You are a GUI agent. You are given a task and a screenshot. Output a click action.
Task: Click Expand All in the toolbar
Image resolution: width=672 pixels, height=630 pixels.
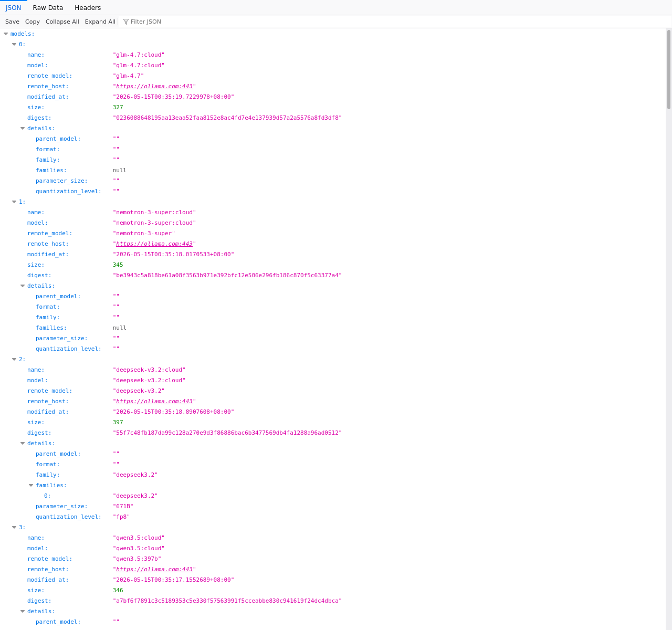click(100, 22)
